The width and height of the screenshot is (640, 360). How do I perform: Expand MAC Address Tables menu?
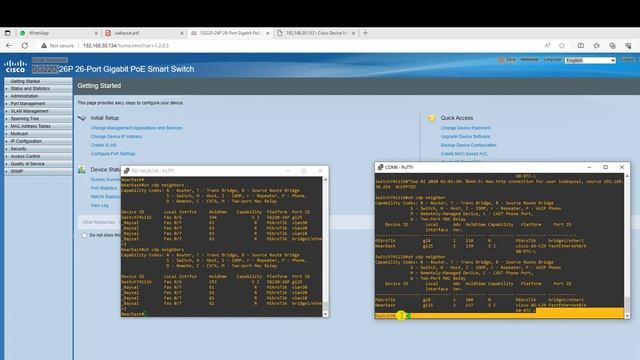pyautogui.click(x=38, y=126)
